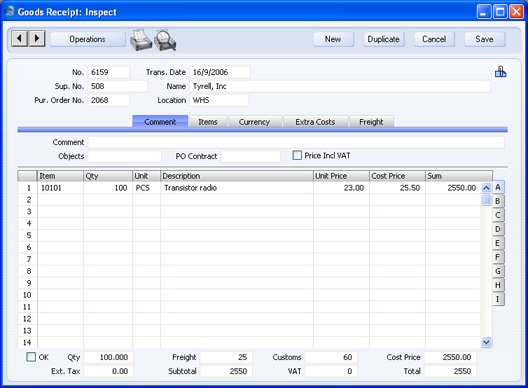Go to next record arrow

click(37, 38)
